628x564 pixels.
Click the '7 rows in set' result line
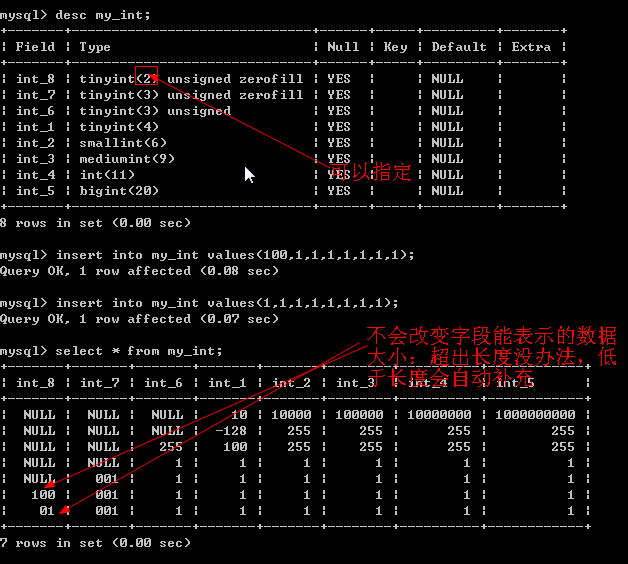(95, 543)
